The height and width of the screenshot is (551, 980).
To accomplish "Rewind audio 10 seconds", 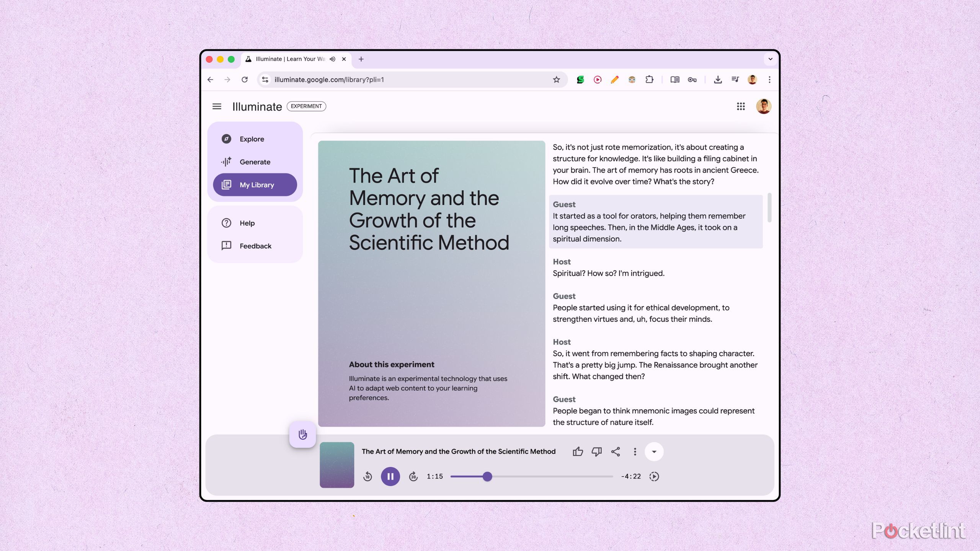I will point(367,477).
